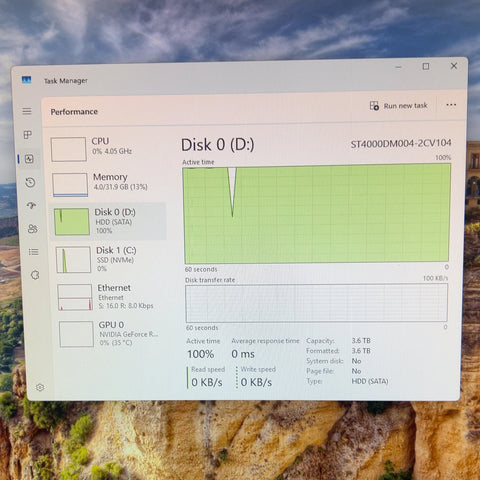Click the Disk transfer rate graph
The image size is (480, 480).
[317, 303]
